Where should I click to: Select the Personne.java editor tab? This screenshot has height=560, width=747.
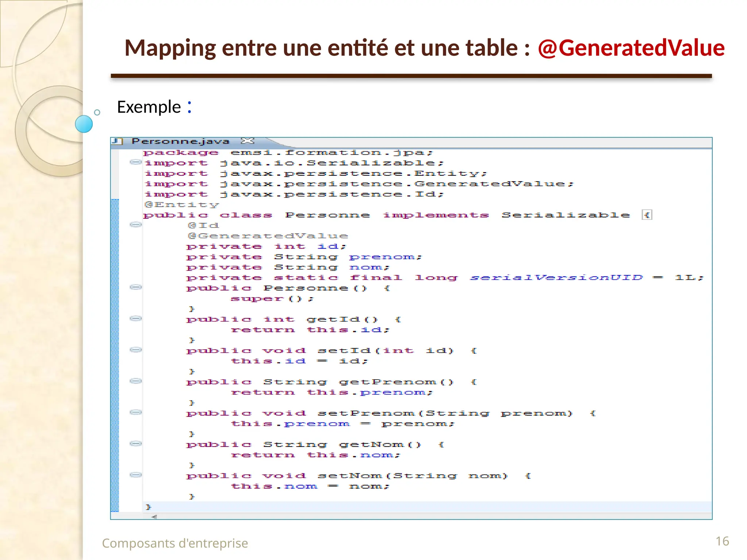(181, 141)
